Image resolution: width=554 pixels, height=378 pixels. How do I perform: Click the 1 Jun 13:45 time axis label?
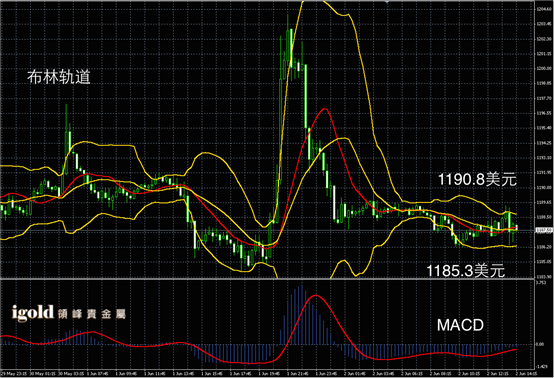[x=183, y=373]
